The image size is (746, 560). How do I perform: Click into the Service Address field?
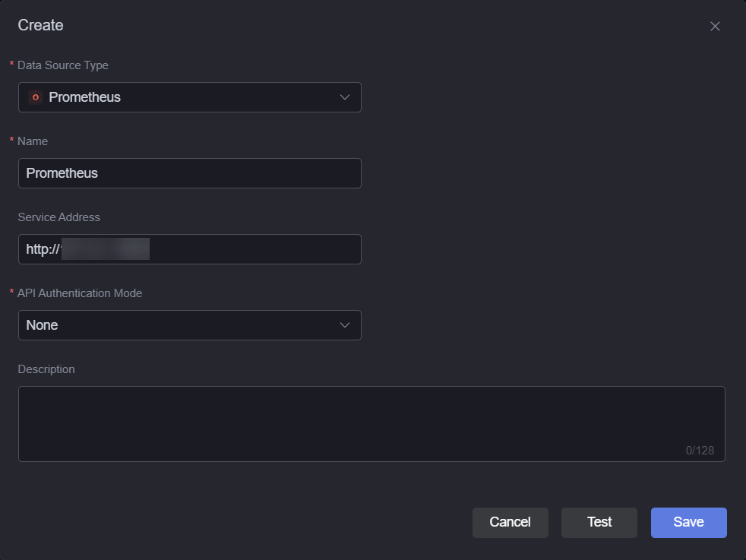coord(189,249)
